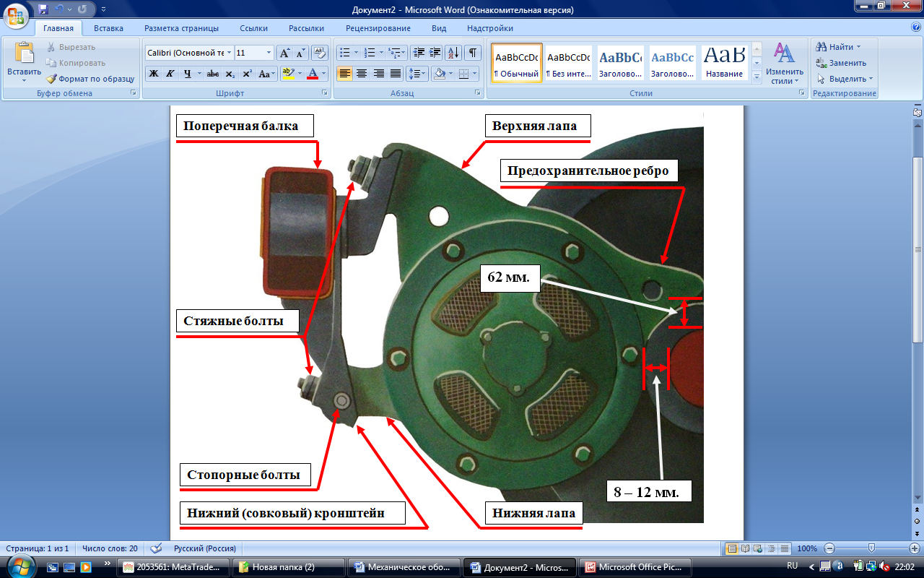This screenshot has width=924, height=578.
Task: Toggle italic К formatting
Action: [170, 74]
